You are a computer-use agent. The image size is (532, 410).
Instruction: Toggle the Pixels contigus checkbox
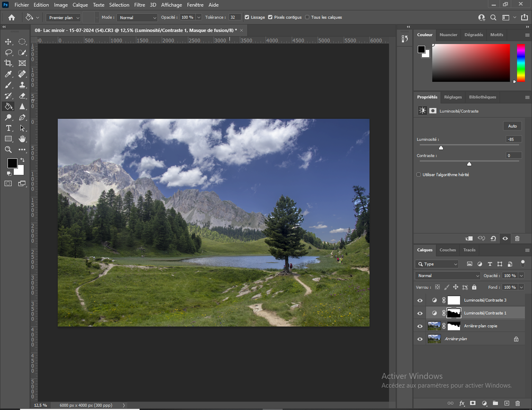tap(270, 17)
